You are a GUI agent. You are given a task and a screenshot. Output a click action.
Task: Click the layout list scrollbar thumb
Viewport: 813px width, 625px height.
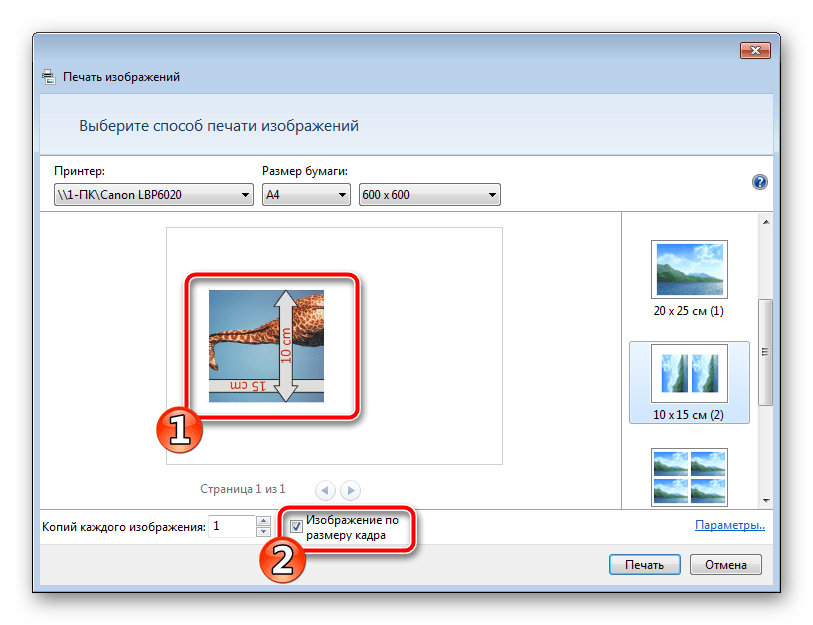[766, 350]
